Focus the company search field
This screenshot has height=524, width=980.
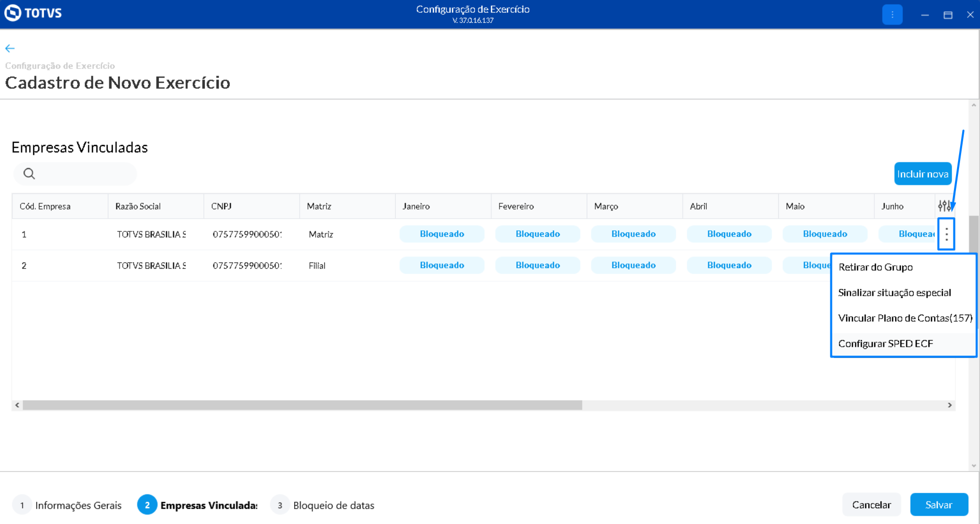tap(75, 174)
